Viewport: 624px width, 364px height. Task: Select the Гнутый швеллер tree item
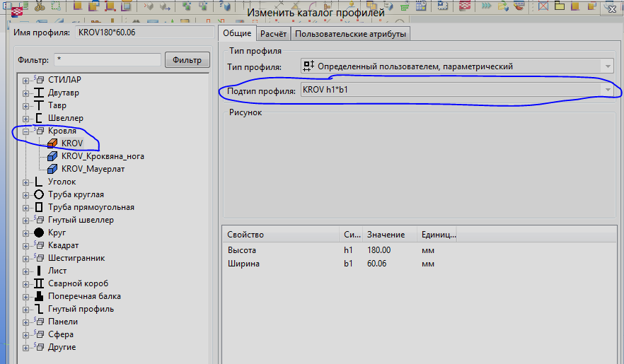click(x=81, y=220)
